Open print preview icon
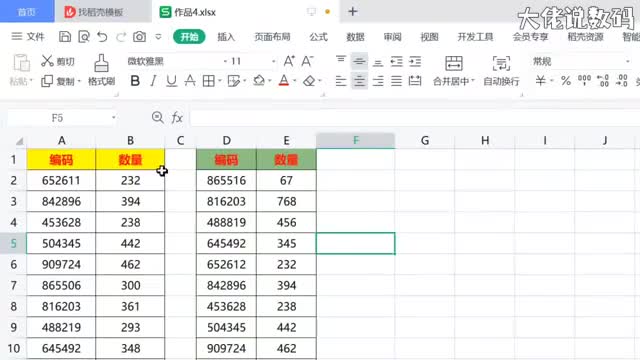The height and width of the screenshot is (360, 640). (x=84, y=37)
